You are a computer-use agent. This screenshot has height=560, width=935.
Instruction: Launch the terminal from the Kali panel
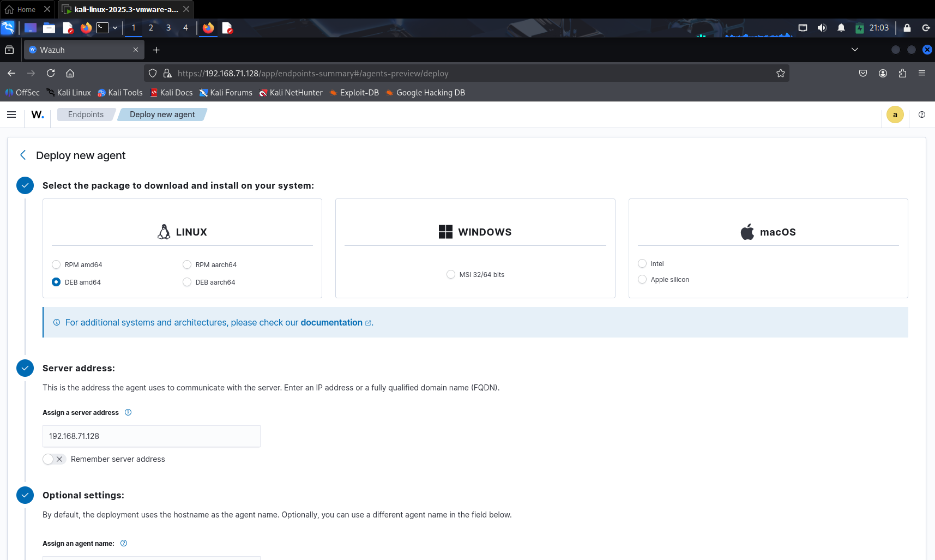tap(102, 28)
